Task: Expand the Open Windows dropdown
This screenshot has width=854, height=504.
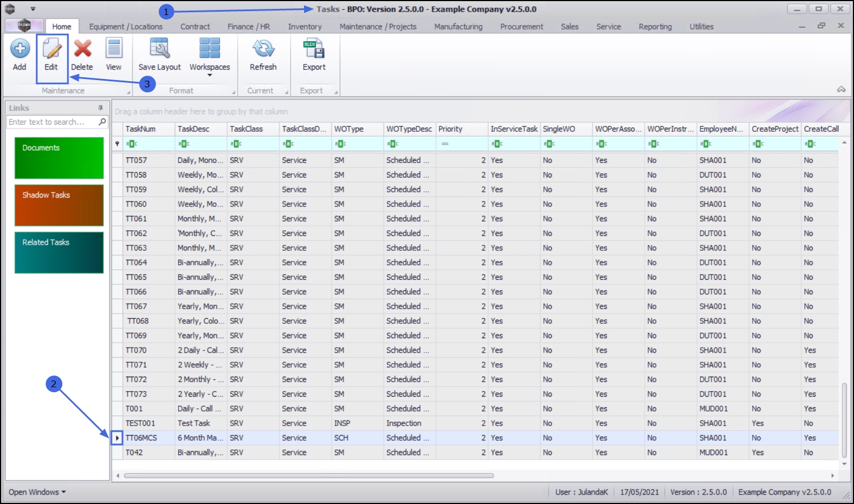Action: (x=37, y=492)
